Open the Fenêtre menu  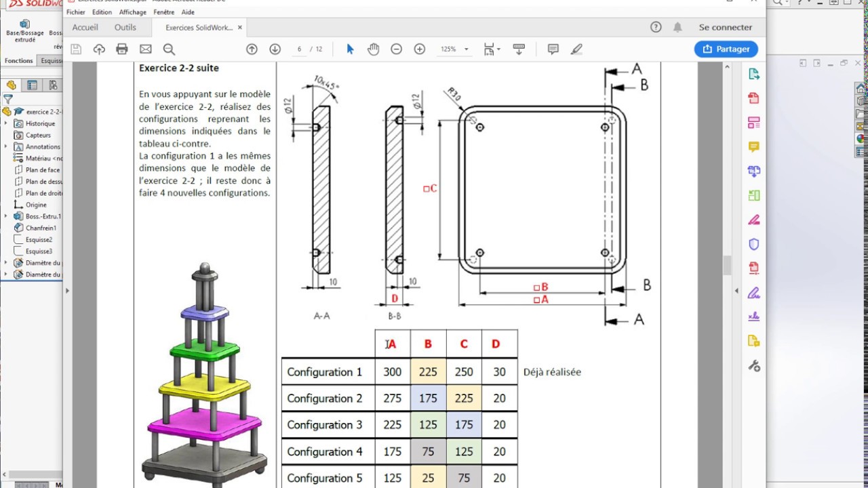(x=164, y=12)
